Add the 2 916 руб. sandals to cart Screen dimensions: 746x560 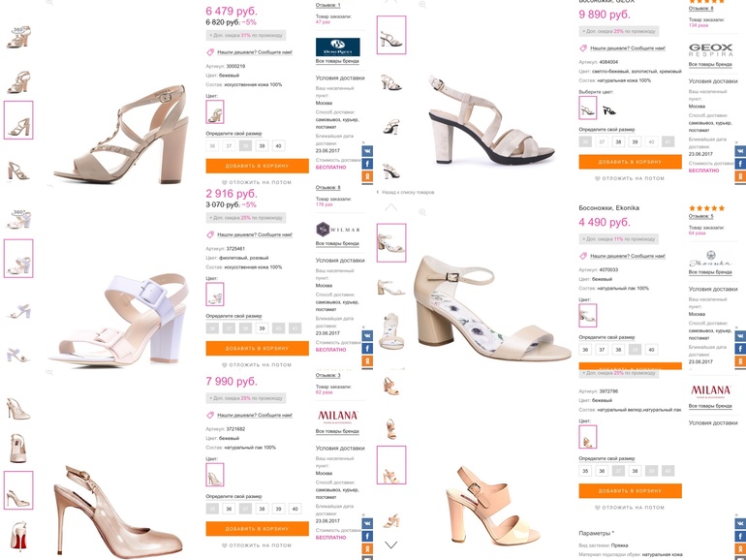pos(257,348)
